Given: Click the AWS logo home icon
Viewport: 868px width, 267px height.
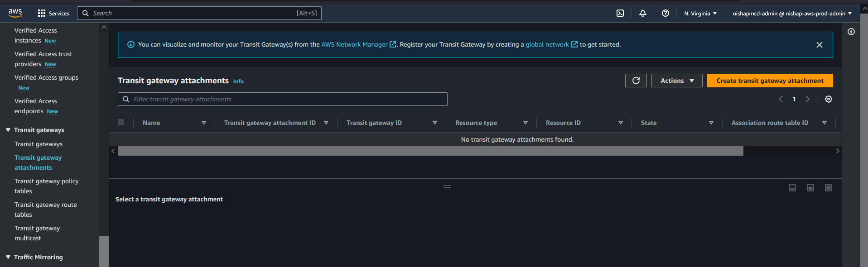Looking at the screenshot, I should [x=15, y=13].
